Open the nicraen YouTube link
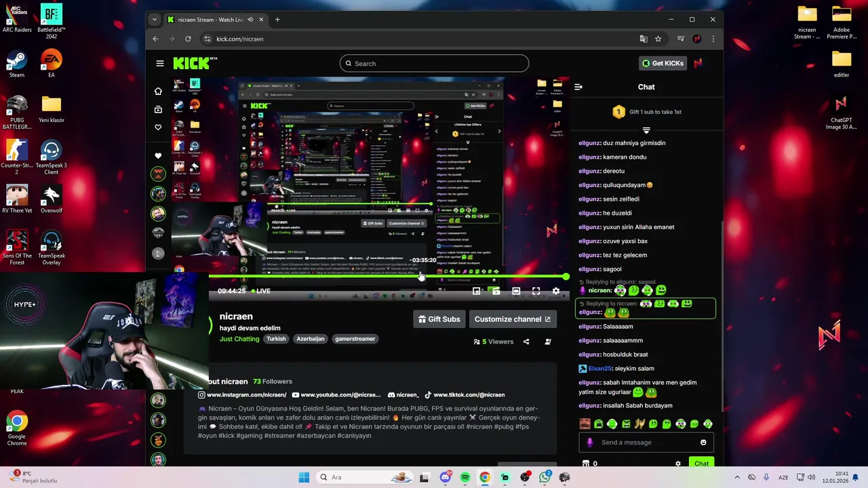The width and height of the screenshot is (868, 488). 336,394
